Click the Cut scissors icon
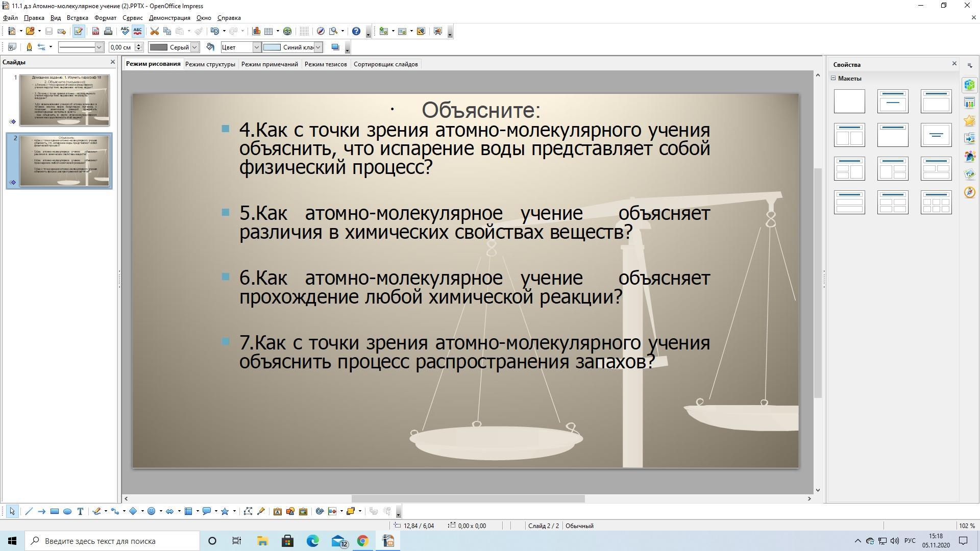The image size is (980, 551). pyautogui.click(x=154, y=31)
